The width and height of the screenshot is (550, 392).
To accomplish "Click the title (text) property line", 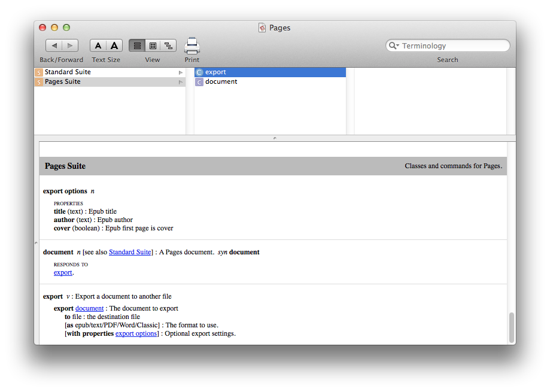I will (x=85, y=211).
